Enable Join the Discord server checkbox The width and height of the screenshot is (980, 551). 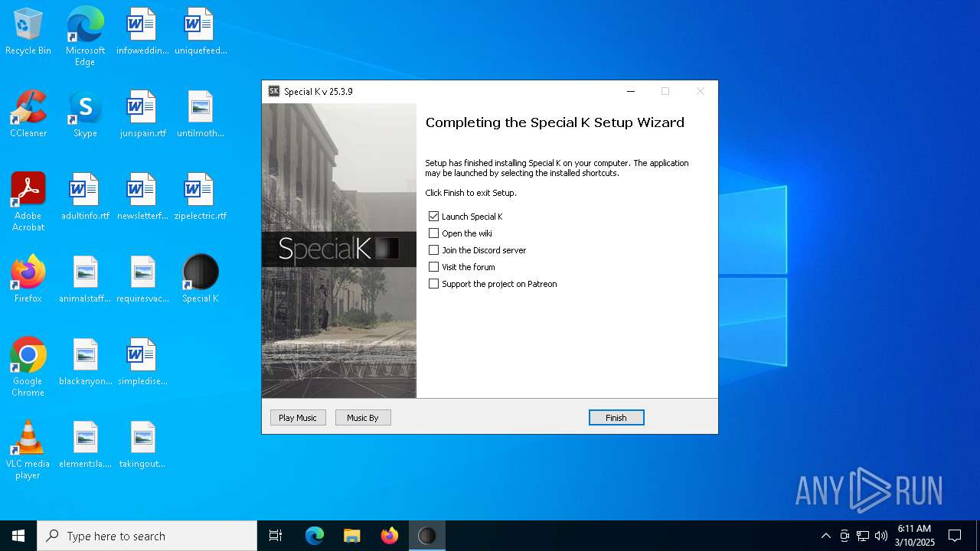coord(434,250)
